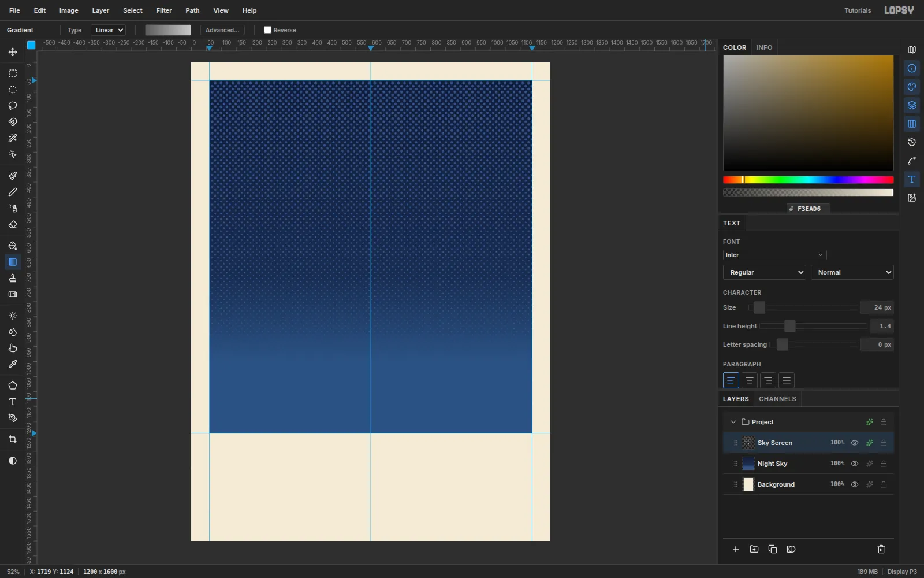Collapse the Project group
The width and height of the screenshot is (924, 578).
click(x=733, y=422)
